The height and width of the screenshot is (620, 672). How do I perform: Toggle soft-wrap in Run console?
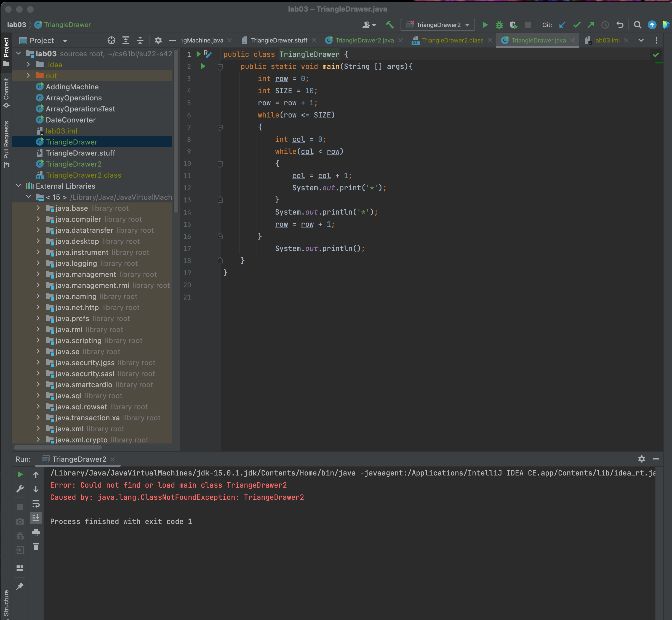pos(36,504)
